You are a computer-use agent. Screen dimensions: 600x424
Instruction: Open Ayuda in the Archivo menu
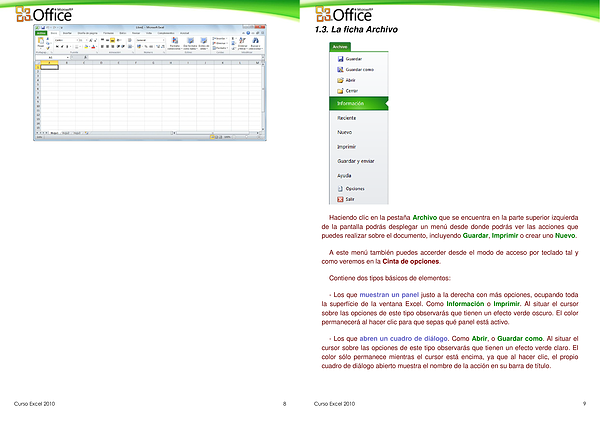(344, 176)
